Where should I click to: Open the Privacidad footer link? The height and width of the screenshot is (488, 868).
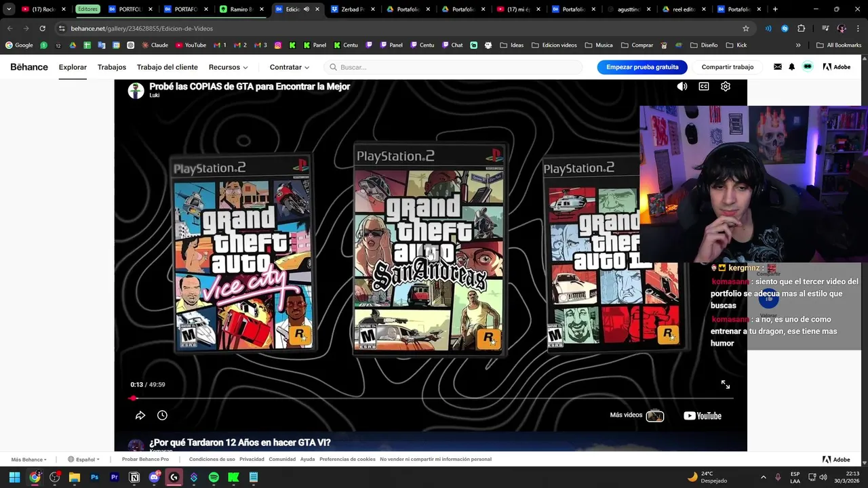coord(252,460)
